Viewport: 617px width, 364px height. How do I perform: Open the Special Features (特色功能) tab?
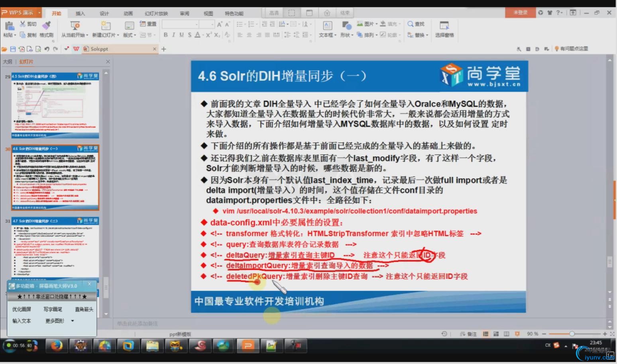(234, 13)
